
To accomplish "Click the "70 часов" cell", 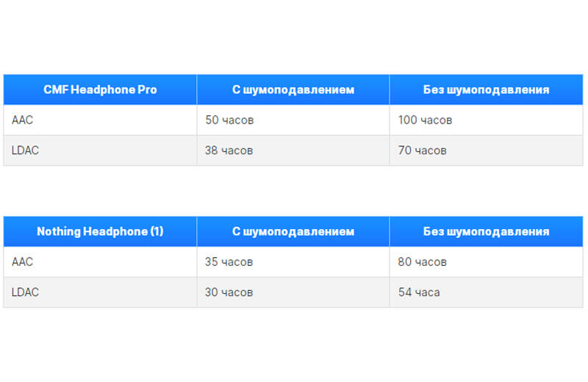I will [422, 151].
